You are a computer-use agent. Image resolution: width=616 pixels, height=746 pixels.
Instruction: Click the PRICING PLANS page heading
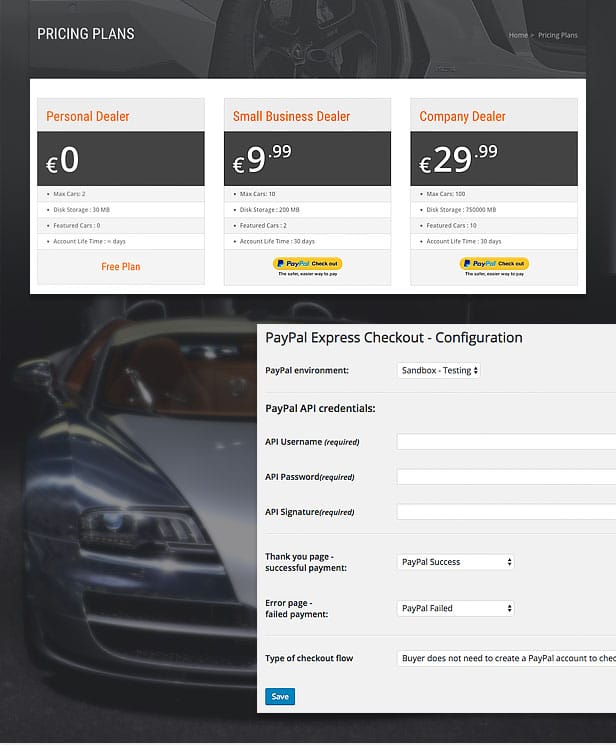pyautogui.click(x=86, y=34)
